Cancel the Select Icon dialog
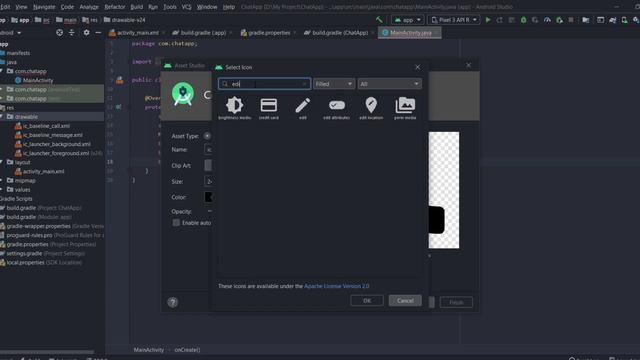This screenshot has height=360, width=640. [405, 301]
